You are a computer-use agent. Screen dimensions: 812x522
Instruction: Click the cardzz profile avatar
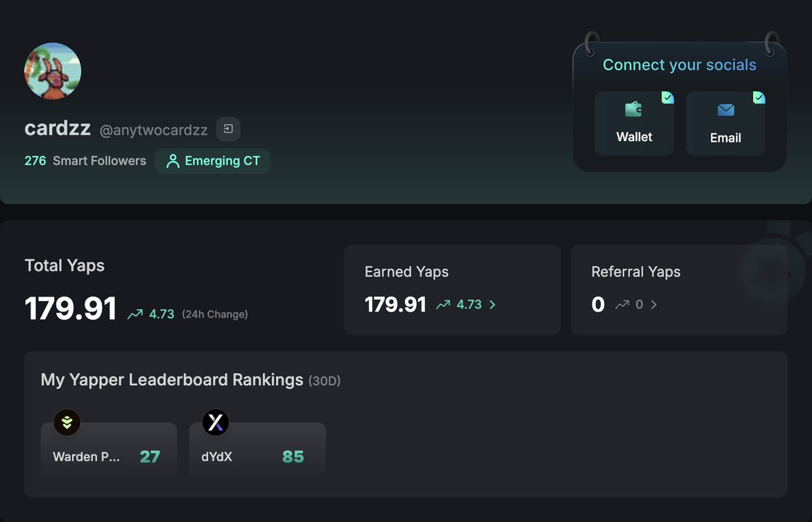point(53,71)
